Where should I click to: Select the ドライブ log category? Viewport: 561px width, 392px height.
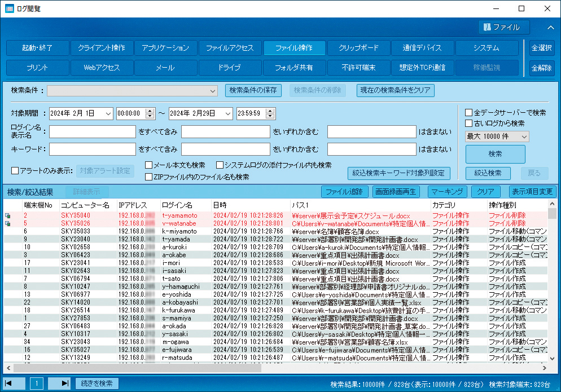(x=230, y=68)
